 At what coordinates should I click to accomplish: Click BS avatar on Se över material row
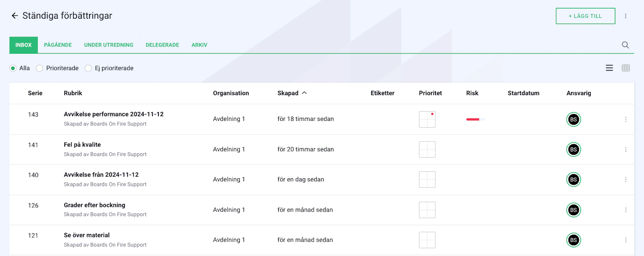pyautogui.click(x=573, y=240)
